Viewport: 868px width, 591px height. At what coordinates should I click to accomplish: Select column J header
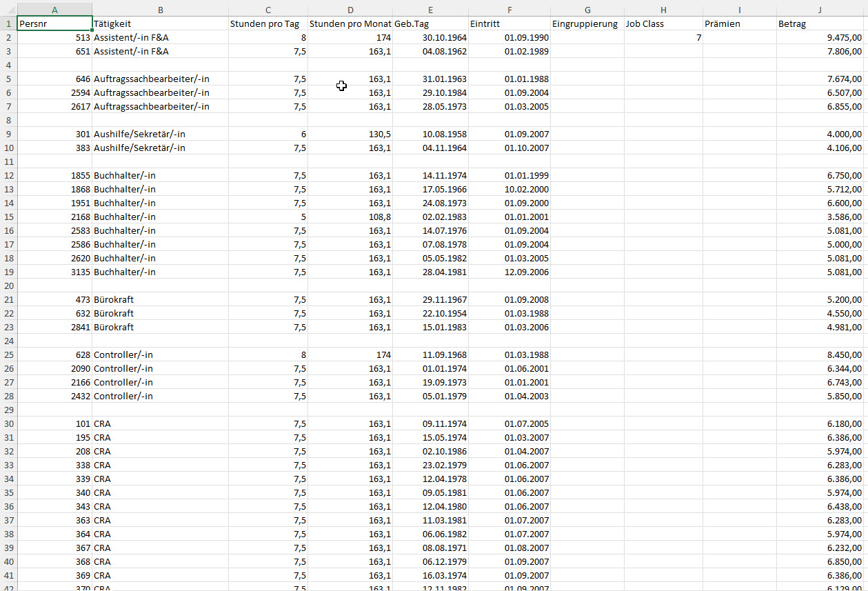[820, 9]
